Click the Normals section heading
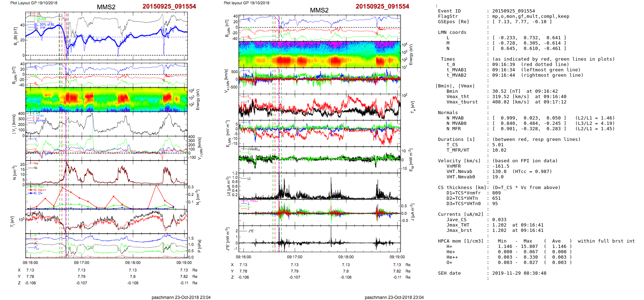 448,113
